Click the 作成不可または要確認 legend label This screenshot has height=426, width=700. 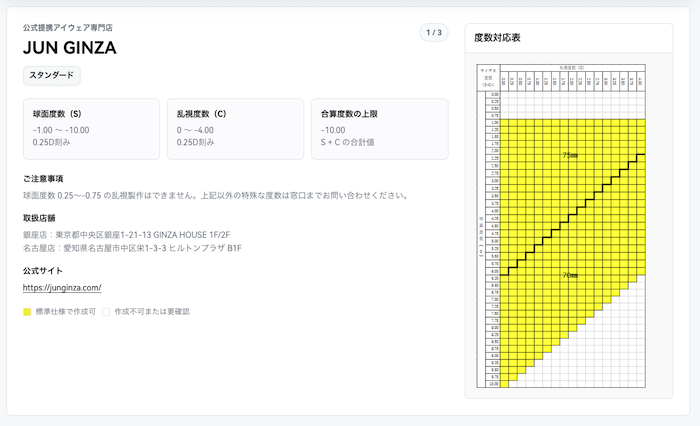pos(152,312)
